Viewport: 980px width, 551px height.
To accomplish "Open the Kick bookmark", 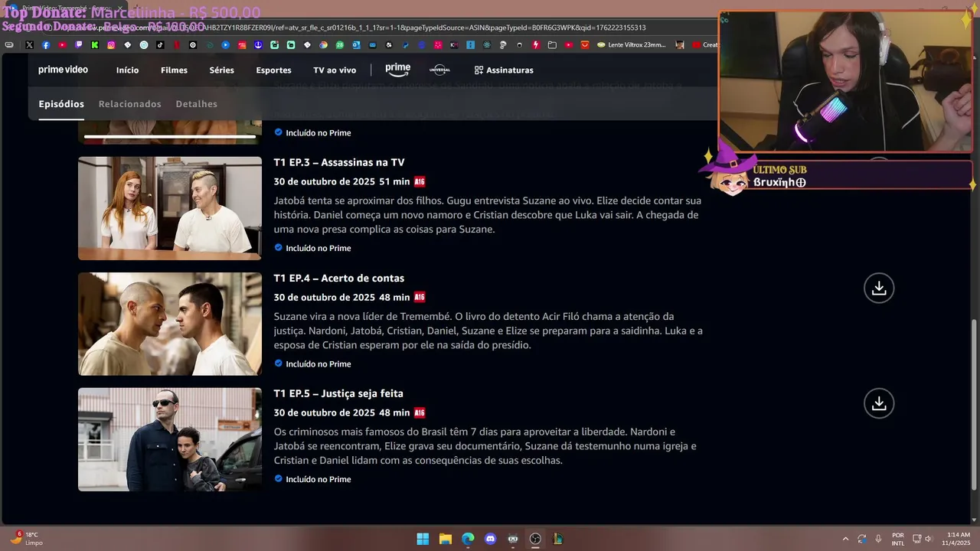I will [95, 45].
